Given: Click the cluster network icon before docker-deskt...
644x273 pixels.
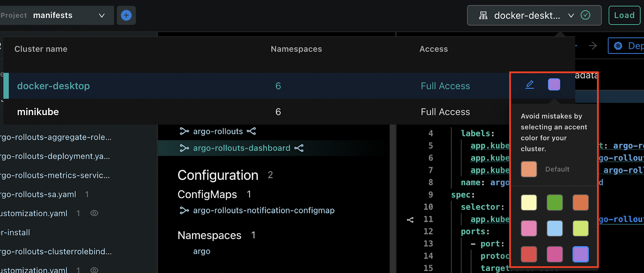Looking at the screenshot, I should [x=483, y=15].
